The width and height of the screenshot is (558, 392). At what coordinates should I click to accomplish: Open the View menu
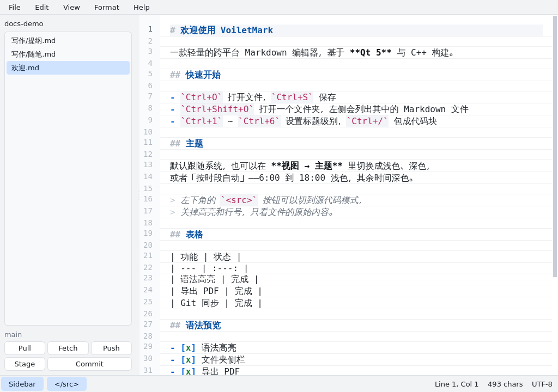71,7
